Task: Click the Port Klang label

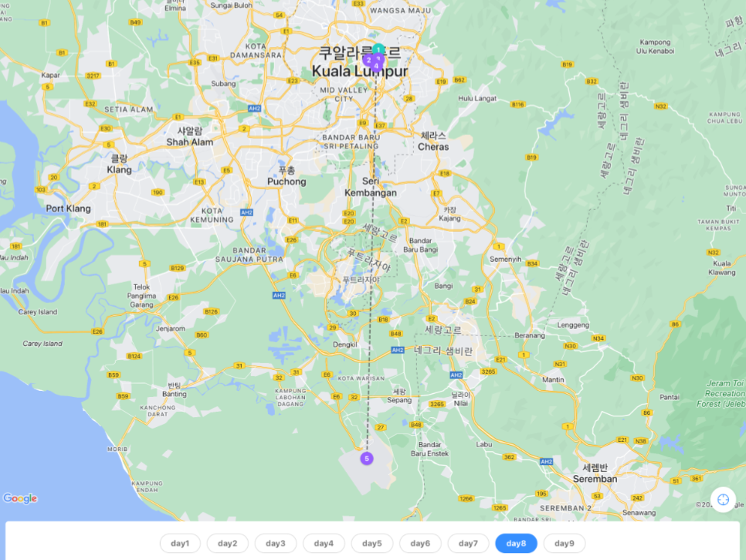Action: click(x=68, y=209)
